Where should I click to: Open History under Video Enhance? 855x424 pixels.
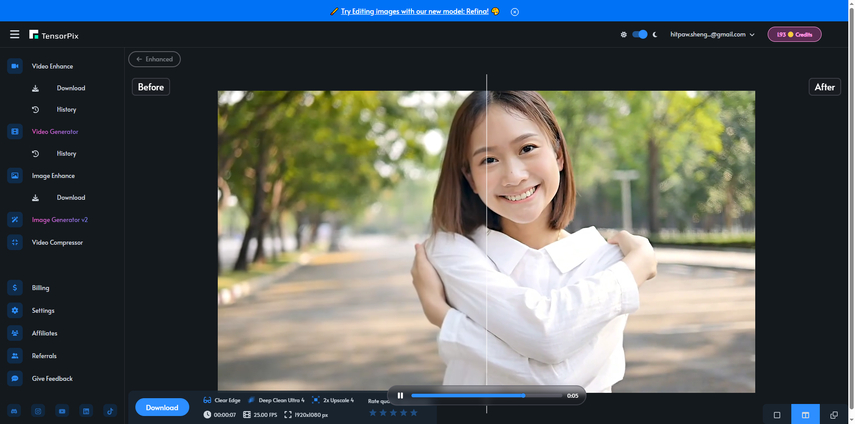67,110
